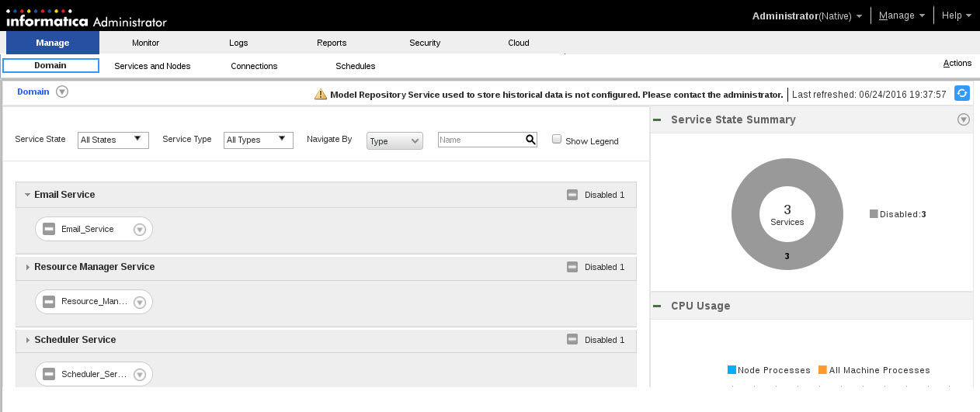Collapse the Email Service group
The image size is (980, 412).
coord(27,195)
